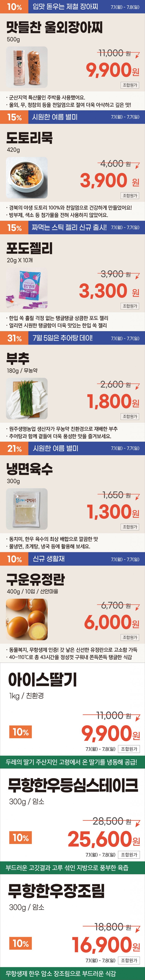145x980 pixels.
Task: Select the '짜먹는 스틱 젤리 신규 출시!' banner
Action: [69, 227]
